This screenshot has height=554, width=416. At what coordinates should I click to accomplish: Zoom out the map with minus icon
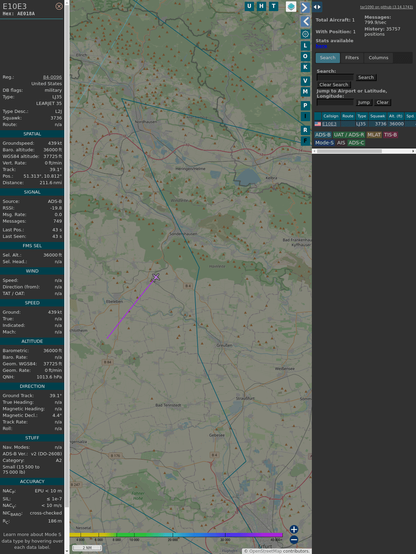(x=294, y=540)
